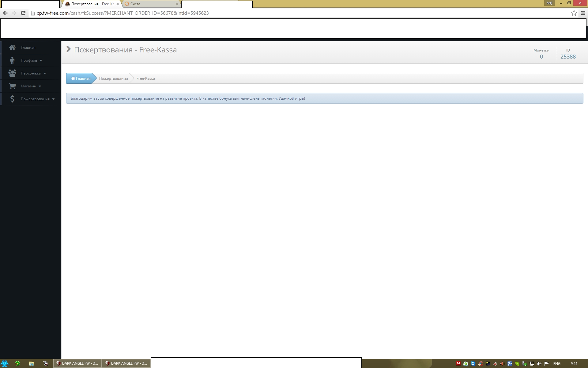Select the Free-Kassa breadcrumb item

(145, 79)
